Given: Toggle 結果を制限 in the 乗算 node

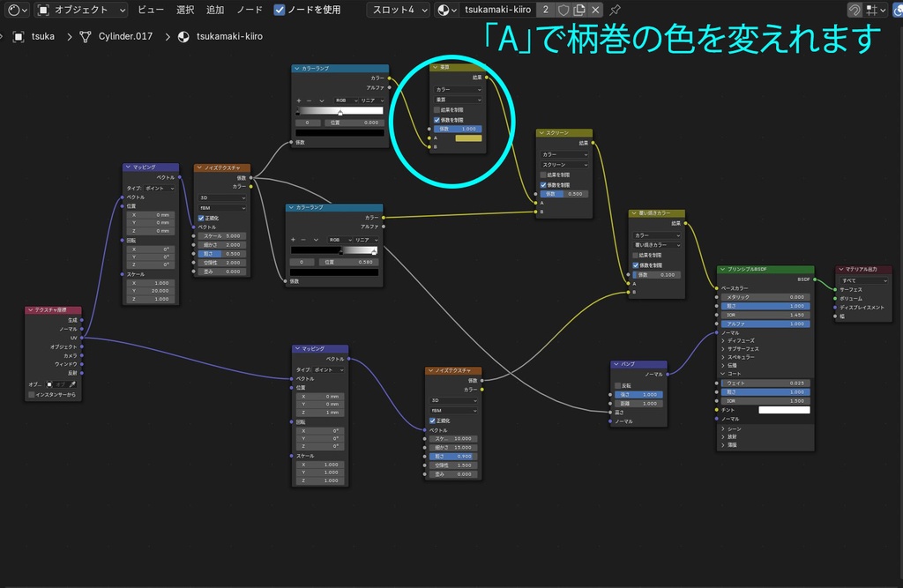Looking at the screenshot, I should [437, 110].
